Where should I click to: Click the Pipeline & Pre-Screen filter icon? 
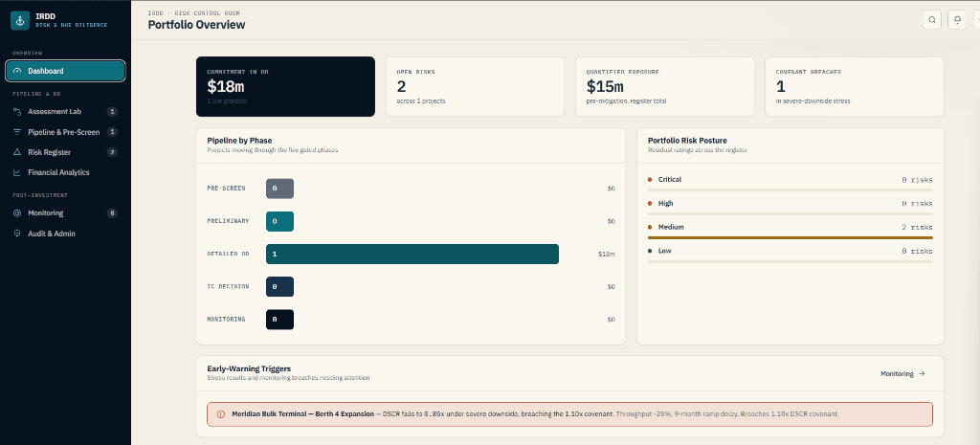(17, 132)
